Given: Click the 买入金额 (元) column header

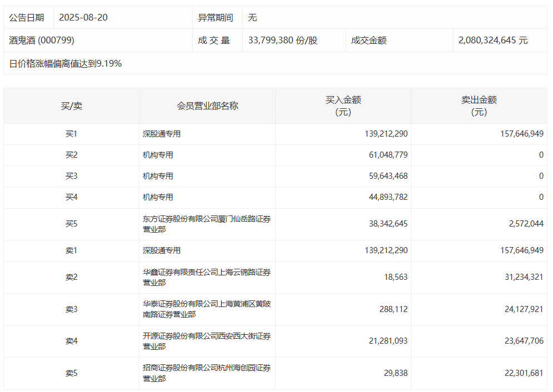Looking at the screenshot, I should point(343,105).
